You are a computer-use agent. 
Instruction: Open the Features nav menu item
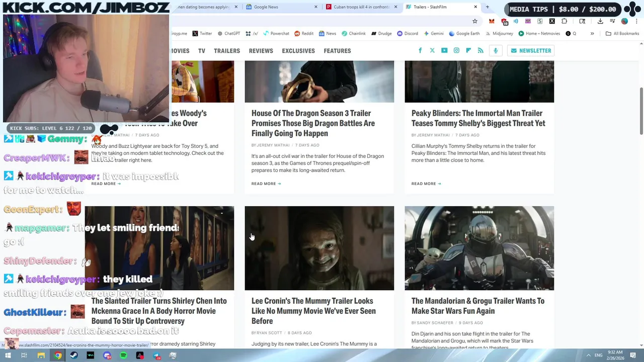pos(337,51)
